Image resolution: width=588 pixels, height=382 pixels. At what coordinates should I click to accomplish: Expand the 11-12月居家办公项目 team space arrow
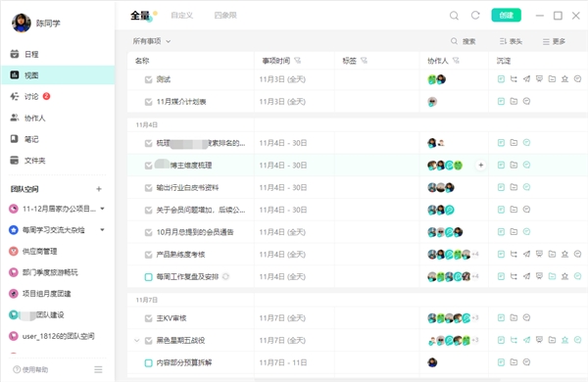point(102,209)
